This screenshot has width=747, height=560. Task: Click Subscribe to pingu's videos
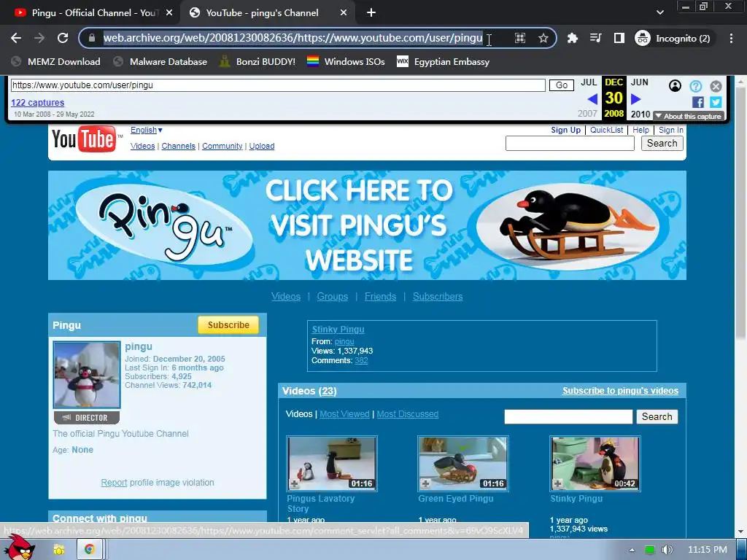pyautogui.click(x=620, y=391)
